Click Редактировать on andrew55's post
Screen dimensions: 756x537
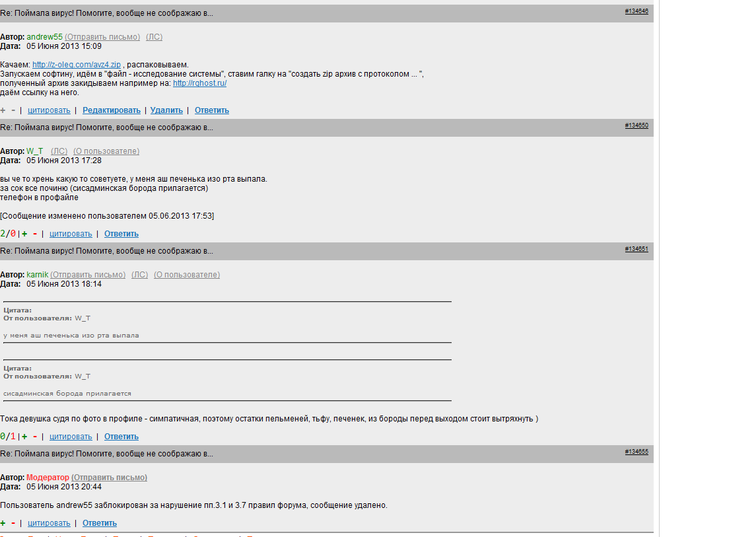click(x=112, y=110)
